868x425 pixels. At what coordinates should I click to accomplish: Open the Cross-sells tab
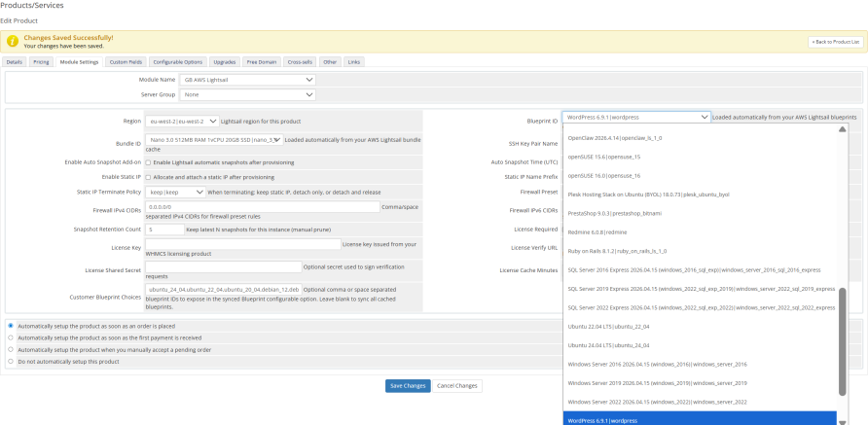[302, 62]
